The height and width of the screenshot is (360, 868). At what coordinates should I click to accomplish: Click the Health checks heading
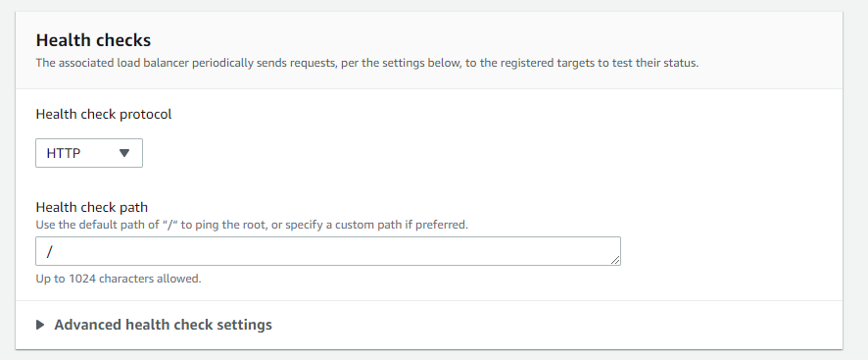click(93, 40)
